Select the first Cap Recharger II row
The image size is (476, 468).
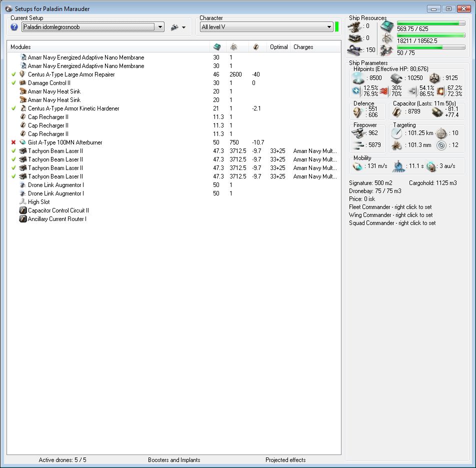(174, 117)
